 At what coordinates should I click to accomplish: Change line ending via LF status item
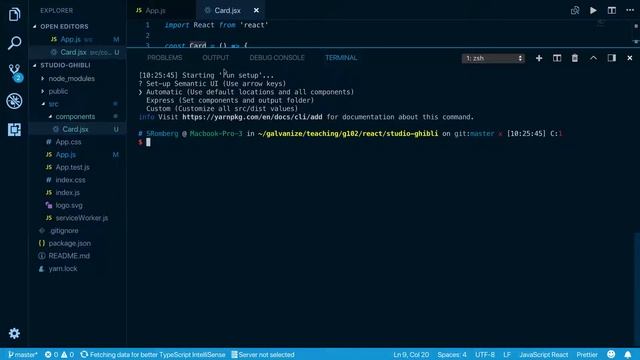[x=507, y=354]
